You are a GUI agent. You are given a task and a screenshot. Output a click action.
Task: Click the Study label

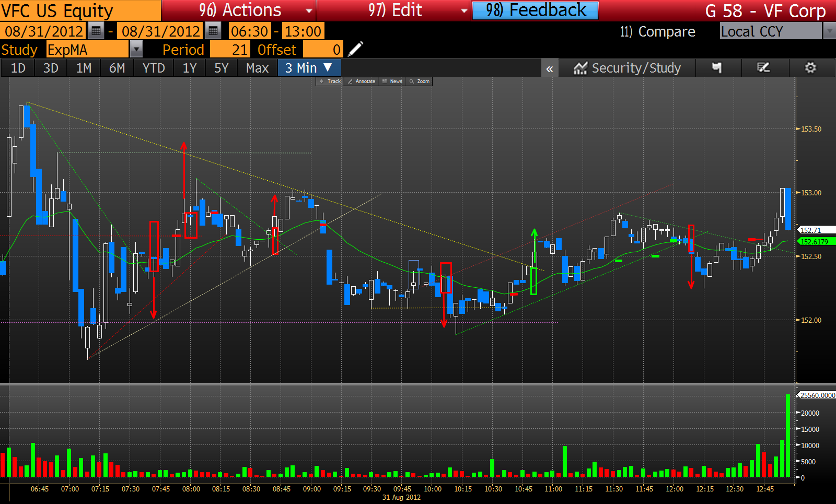coord(19,50)
